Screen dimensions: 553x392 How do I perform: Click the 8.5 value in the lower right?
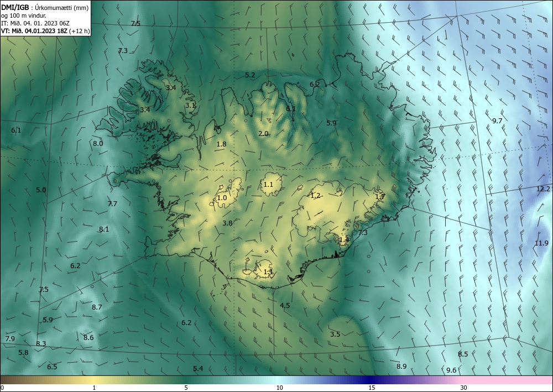pyautogui.click(x=463, y=354)
